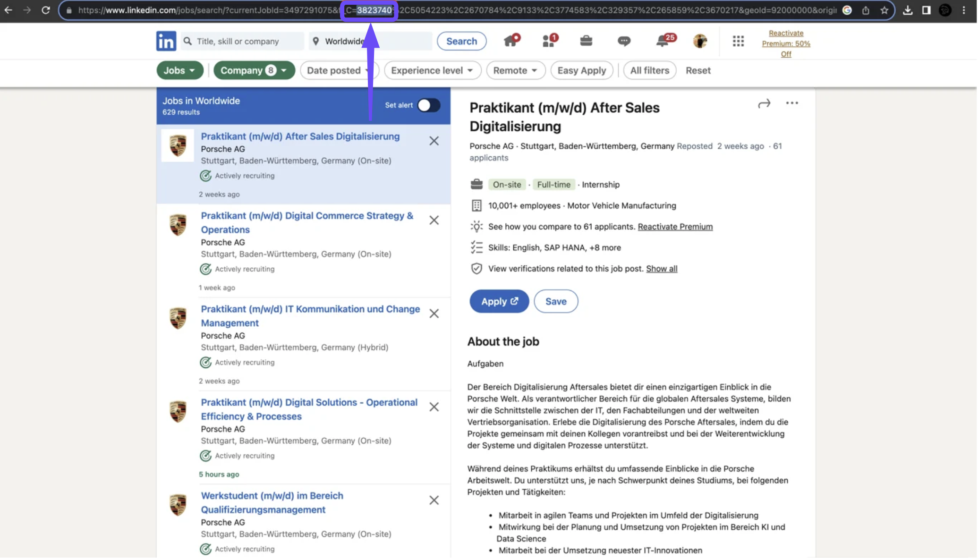Viewport: 978px width, 560px height.
Task: Open more options three-dot menu for job
Action: pos(792,103)
